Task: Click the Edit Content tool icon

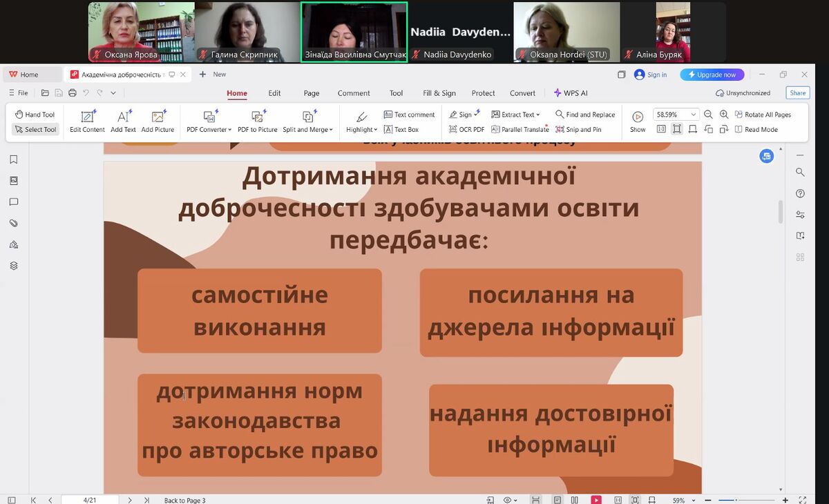Action: pyautogui.click(x=87, y=117)
